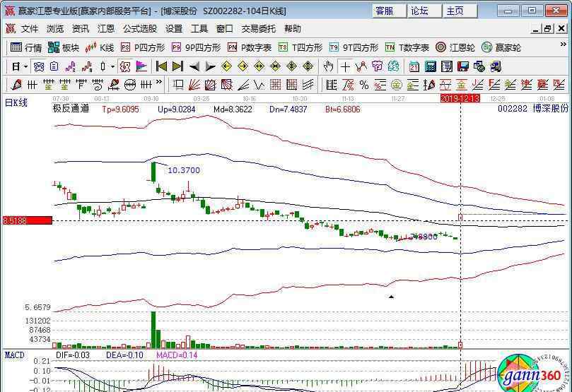Screen dimensions: 572x392
Task: Select the percent % retracement tool
Action: click(x=364, y=85)
